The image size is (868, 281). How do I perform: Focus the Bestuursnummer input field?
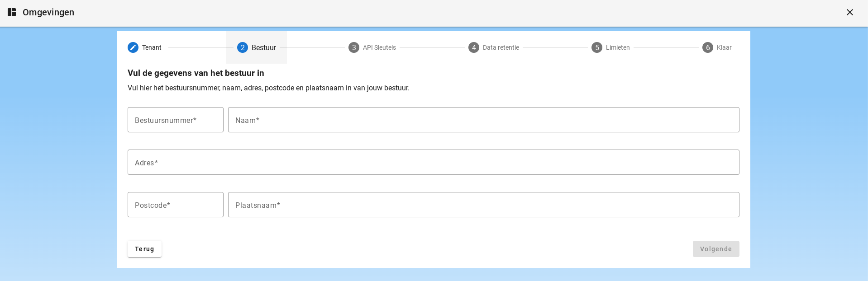pos(176,120)
